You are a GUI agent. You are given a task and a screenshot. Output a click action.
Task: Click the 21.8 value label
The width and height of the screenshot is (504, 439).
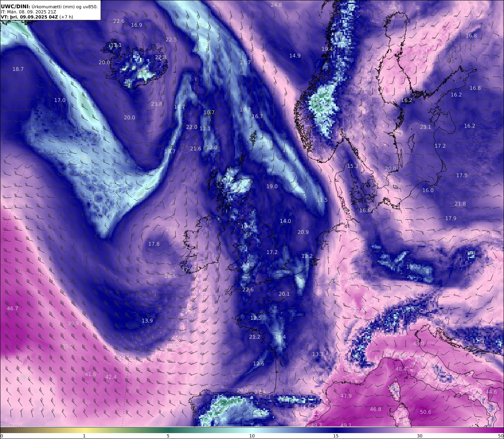coord(460,204)
